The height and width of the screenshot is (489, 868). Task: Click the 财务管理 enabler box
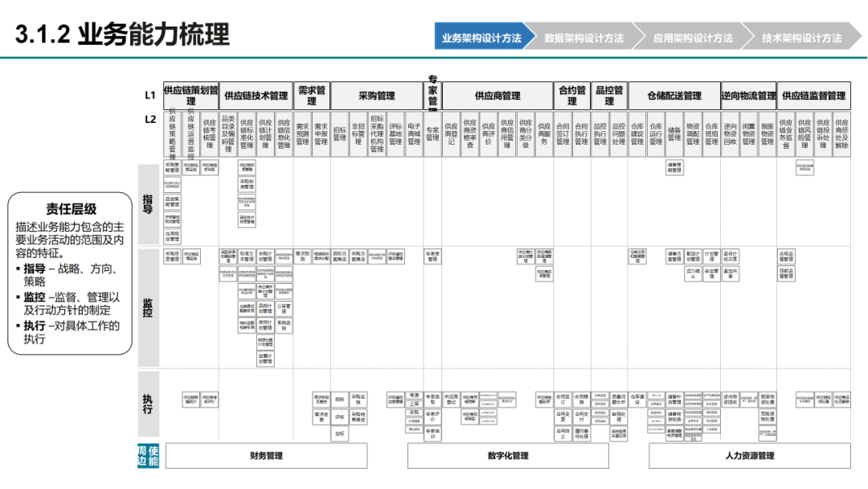pos(266,456)
